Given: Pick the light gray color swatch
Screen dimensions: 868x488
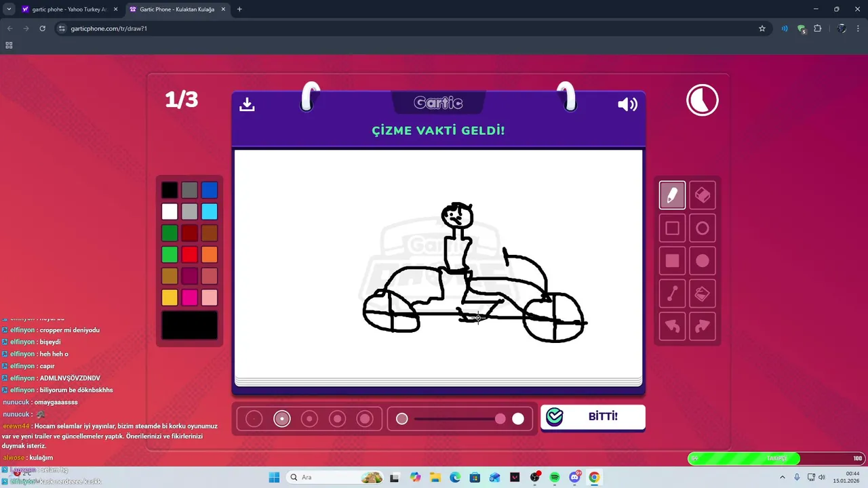Looking at the screenshot, I should click(190, 211).
